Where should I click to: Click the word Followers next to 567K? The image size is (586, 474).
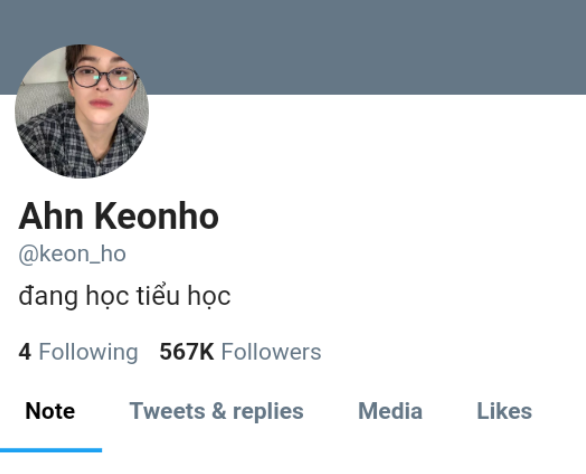tap(271, 352)
